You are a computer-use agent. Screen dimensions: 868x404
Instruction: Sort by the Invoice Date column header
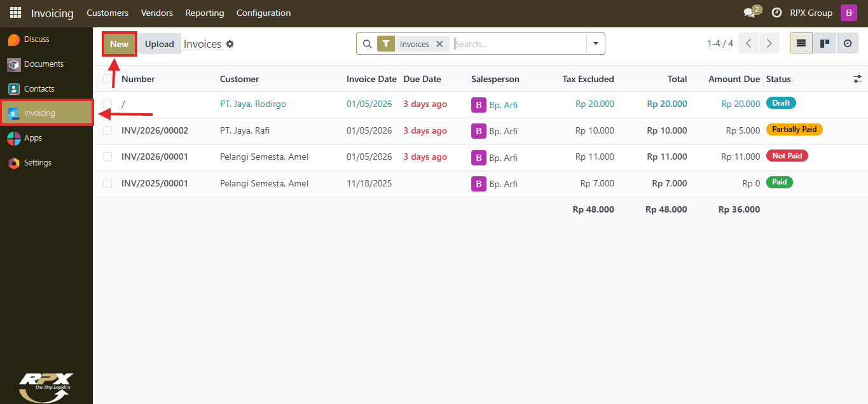coord(371,79)
